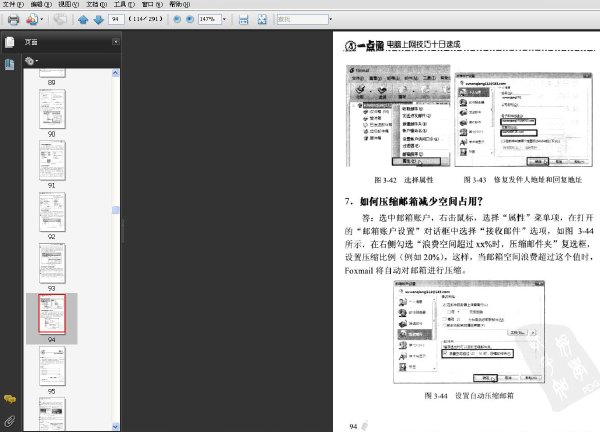Open the pages panel options gear menu
Screen dimensions: 600x432
[31, 61]
